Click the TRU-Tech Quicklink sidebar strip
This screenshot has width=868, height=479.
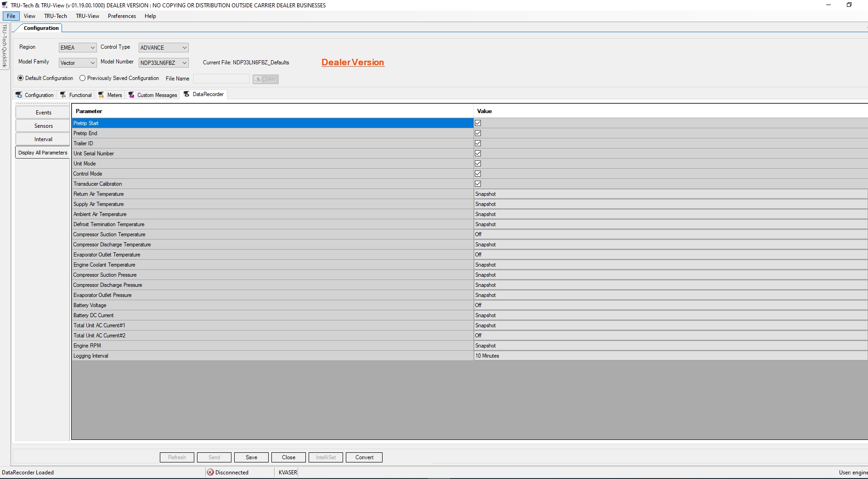tap(5, 46)
